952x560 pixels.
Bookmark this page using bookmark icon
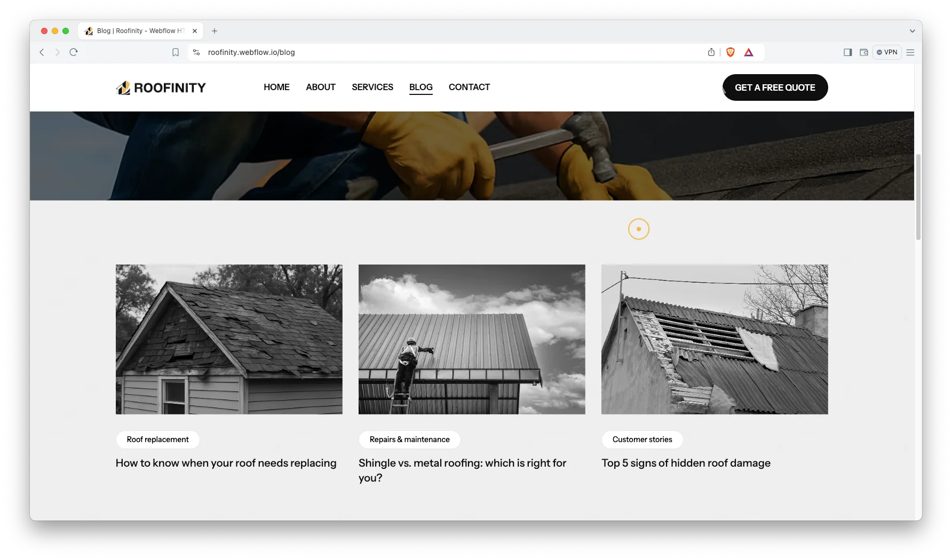click(x=176, y=52)
